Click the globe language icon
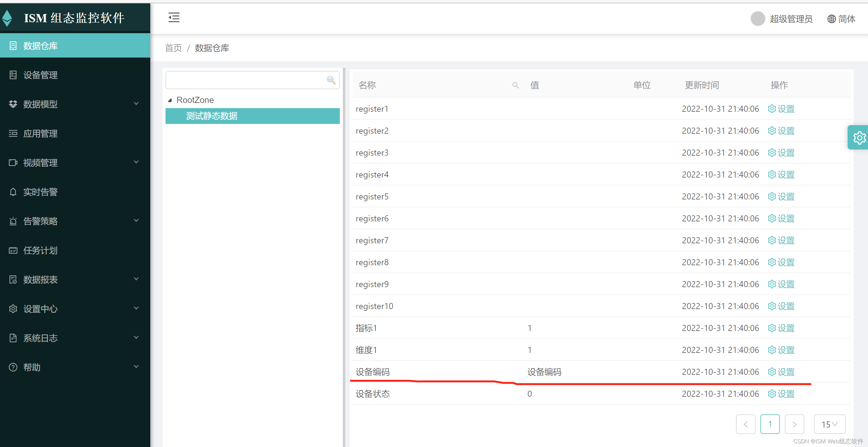Viewport: 868px width, 447px height. coord(831,19)
